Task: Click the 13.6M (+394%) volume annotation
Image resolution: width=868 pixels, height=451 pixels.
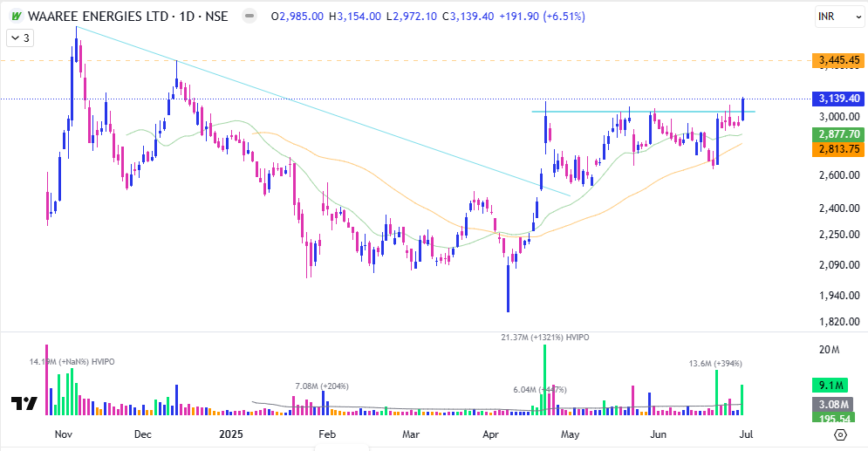Action: tap(715, 364)
